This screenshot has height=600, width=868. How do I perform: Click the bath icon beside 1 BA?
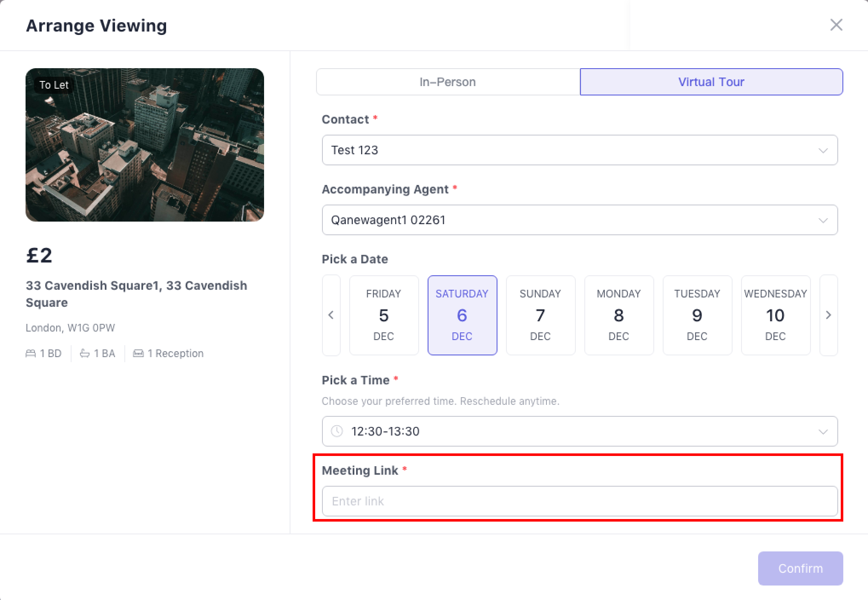pos(85,354)
